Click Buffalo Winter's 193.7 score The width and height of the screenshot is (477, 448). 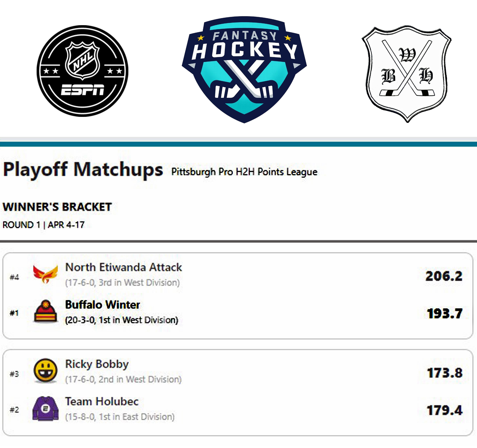(x=444, y=313)
